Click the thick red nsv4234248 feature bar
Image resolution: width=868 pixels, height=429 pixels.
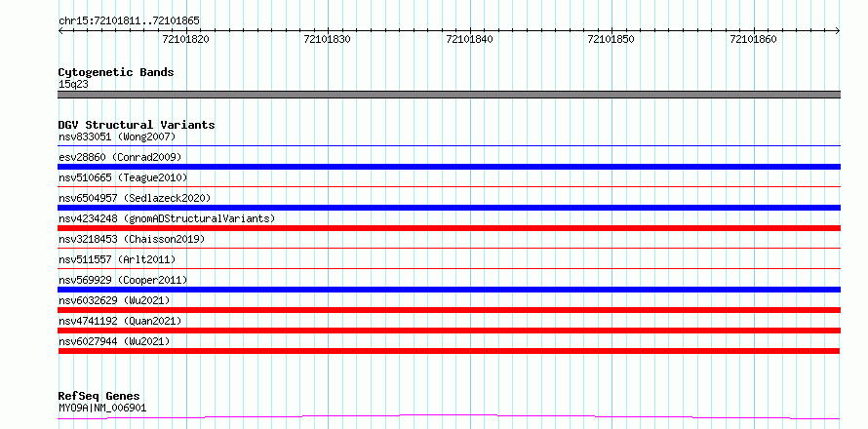tap(449, 228)
